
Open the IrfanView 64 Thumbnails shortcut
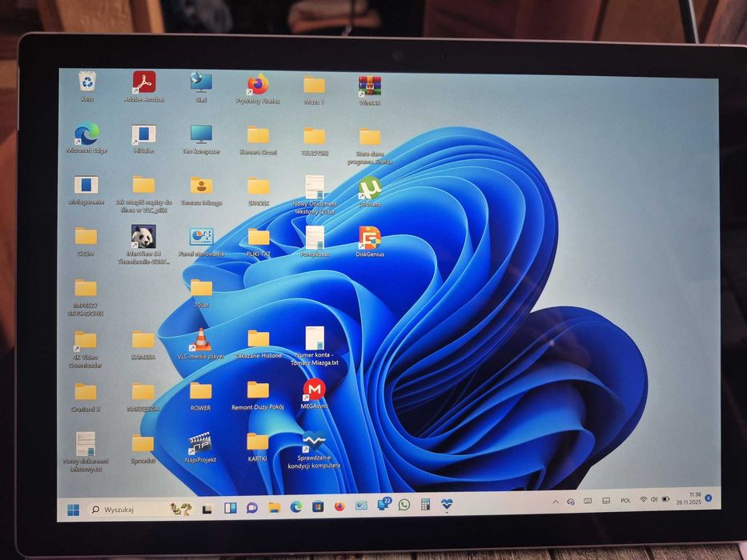(143, 245)
